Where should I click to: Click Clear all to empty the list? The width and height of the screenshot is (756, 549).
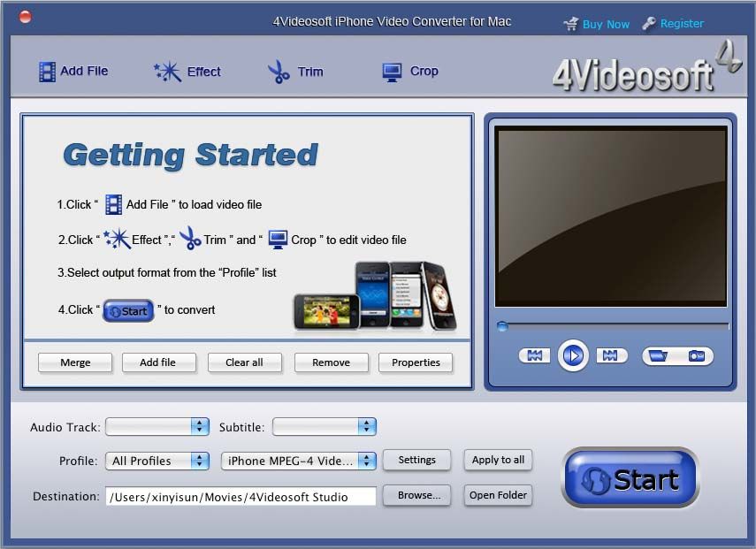(x=244, y=362)
